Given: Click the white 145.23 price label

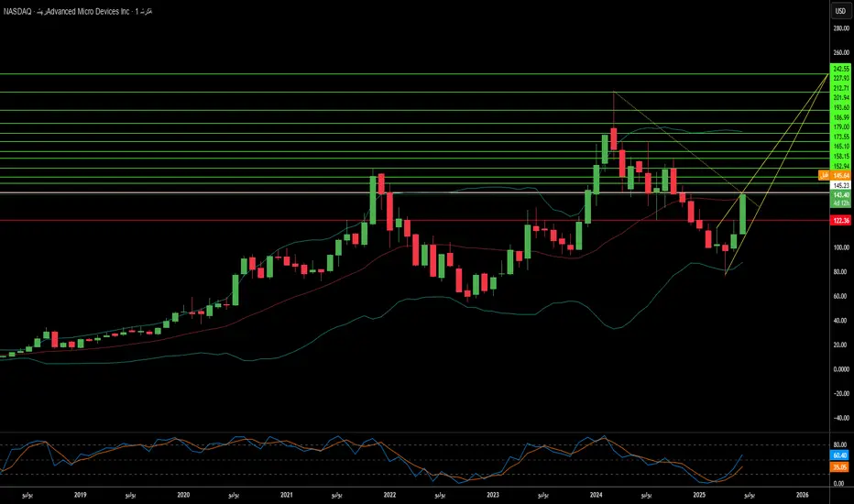Looking at the screenshot, I should pyautogui.click(x=841, y=185).
